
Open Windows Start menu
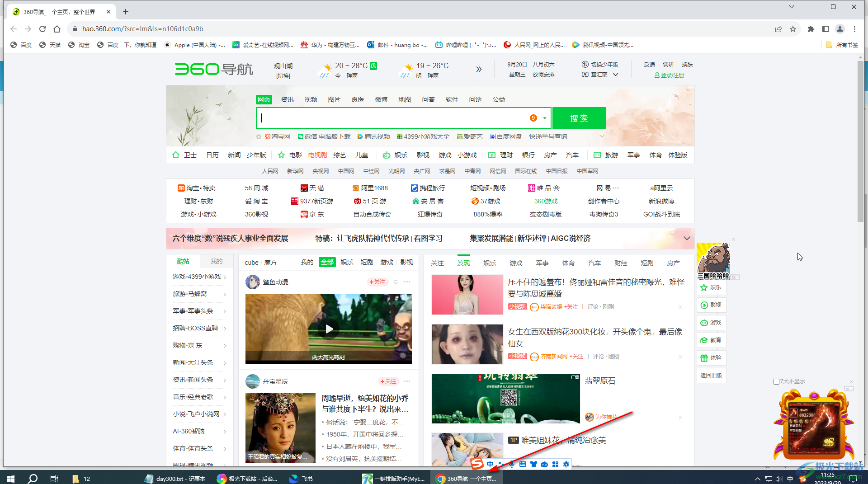coord(11,479)
